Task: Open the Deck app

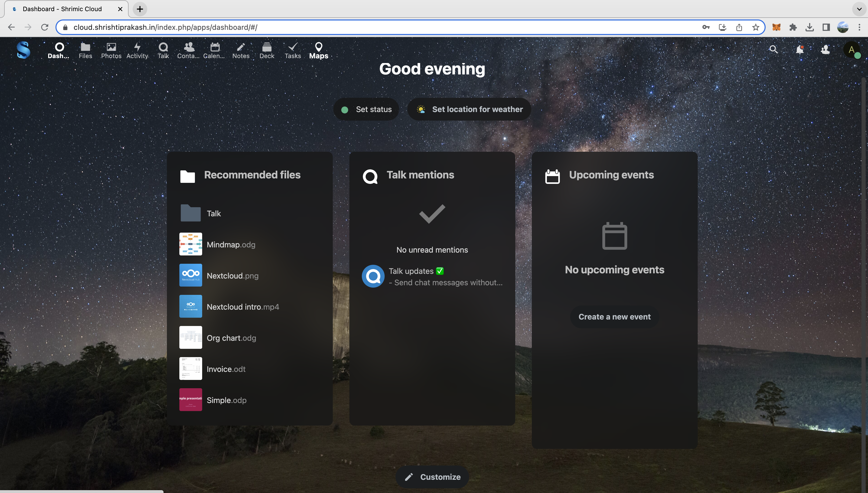Action: tap(267, 50)
